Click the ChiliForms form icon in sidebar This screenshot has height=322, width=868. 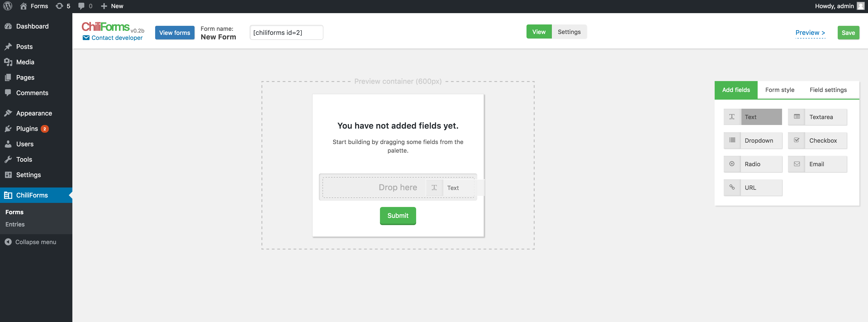[x=8, y=195]
